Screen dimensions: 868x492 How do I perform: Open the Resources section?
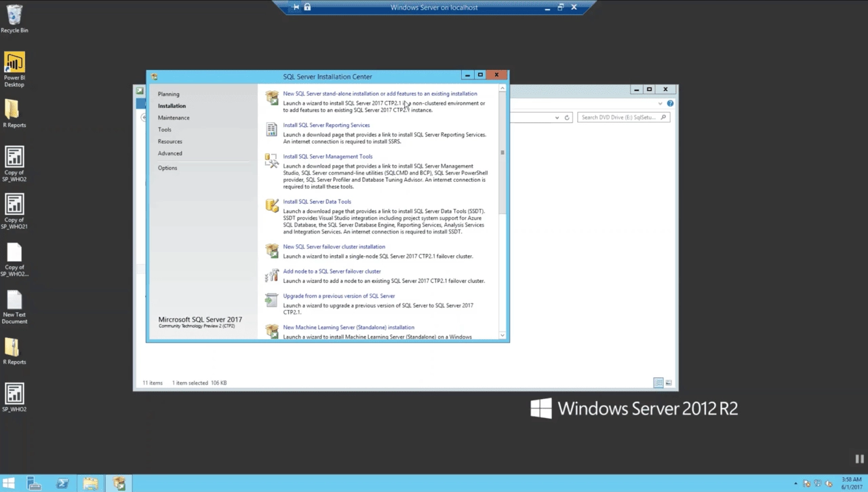point(170,142)
